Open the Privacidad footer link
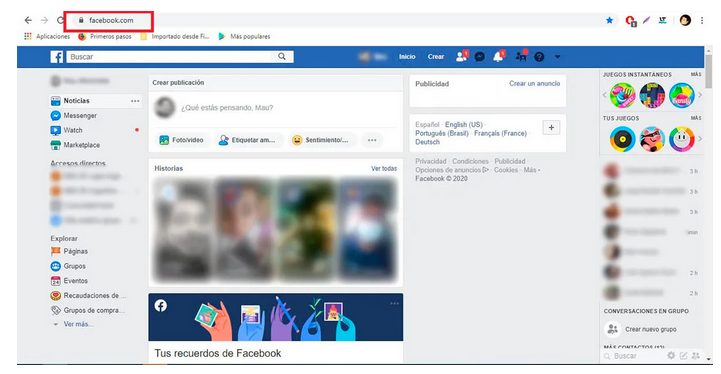This screenshot has width=721, height=374. click(431, 161)
